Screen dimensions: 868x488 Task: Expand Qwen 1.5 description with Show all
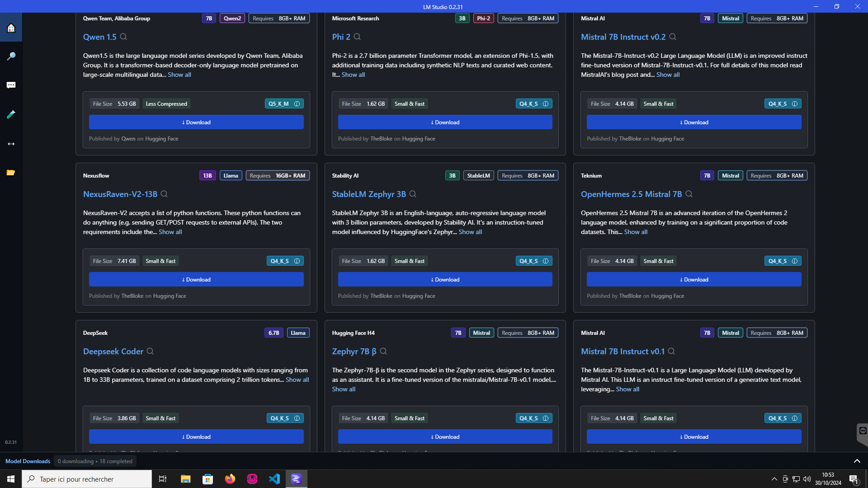[179, 75]
